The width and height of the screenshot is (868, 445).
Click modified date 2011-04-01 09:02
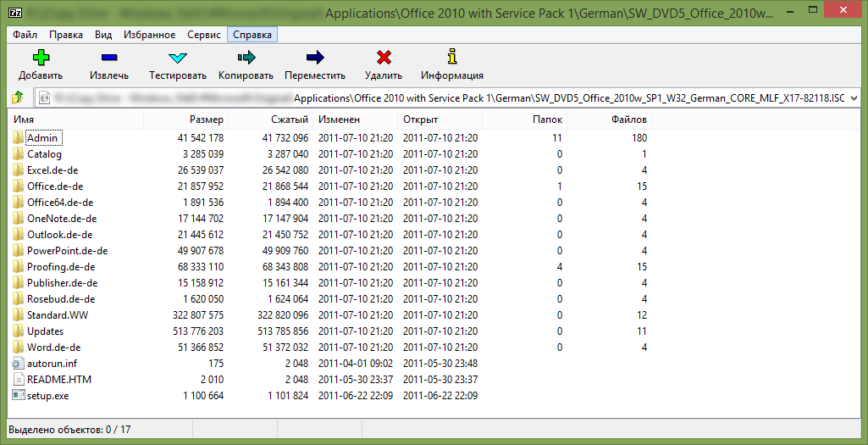click(x=356, y=364)
